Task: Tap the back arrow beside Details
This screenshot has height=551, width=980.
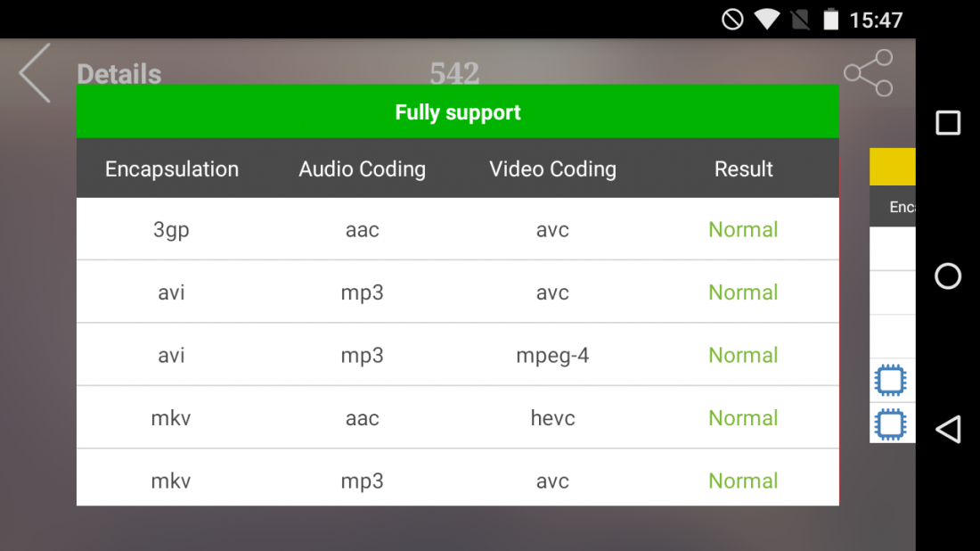Action: (36, 73)
